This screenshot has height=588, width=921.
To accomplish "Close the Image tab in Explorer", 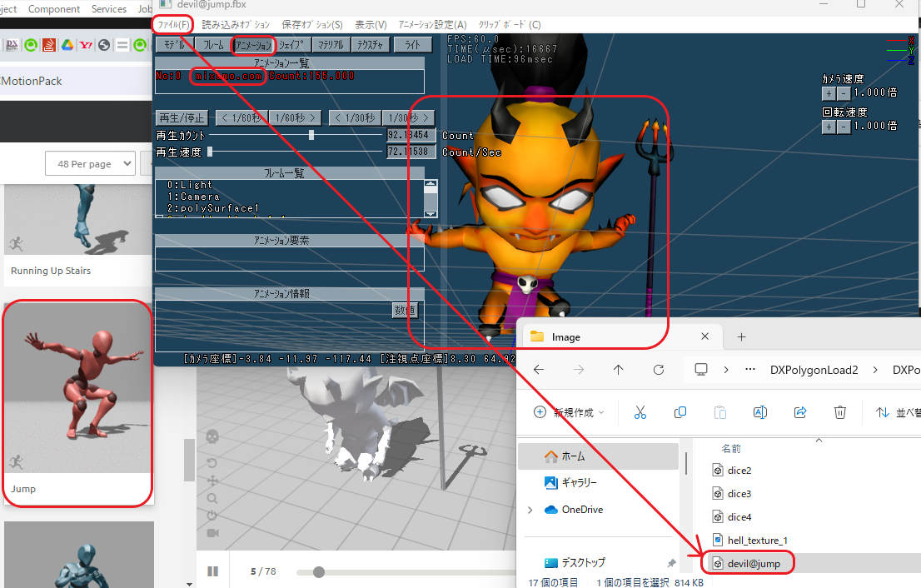I will [704, 336].
